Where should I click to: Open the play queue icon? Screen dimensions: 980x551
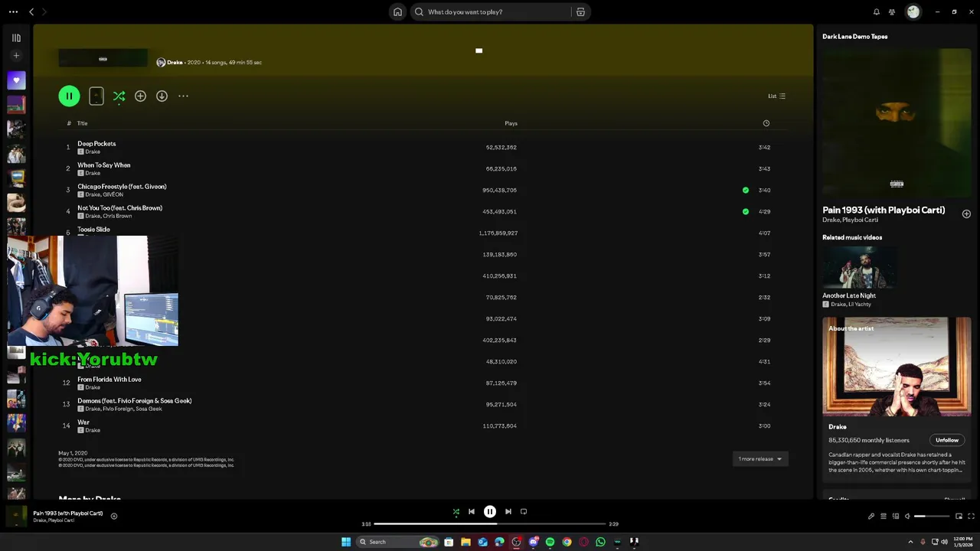pyautogui.click(x=883, y=517)
